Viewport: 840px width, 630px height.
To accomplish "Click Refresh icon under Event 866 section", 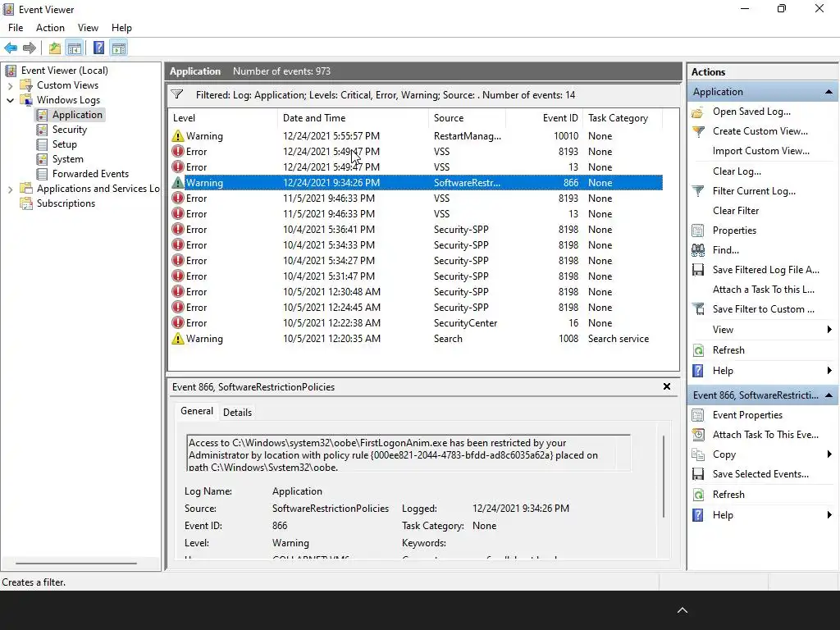I will coord(697,495).
